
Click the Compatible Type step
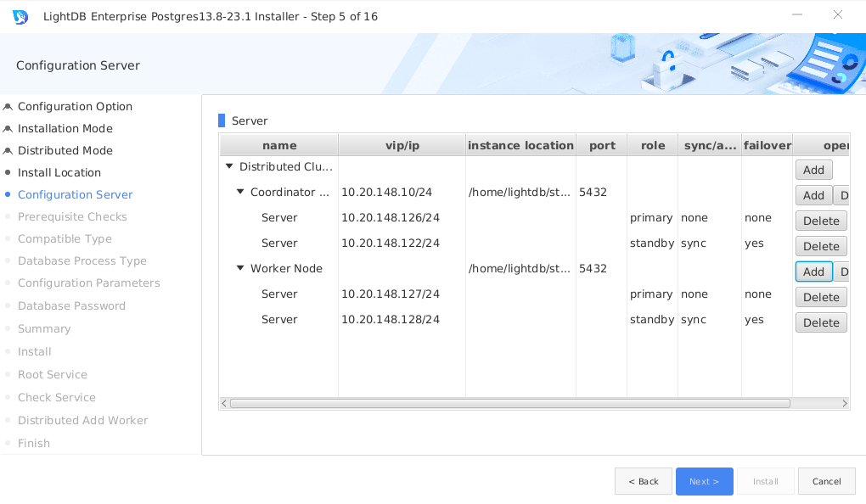pos(65,238)
